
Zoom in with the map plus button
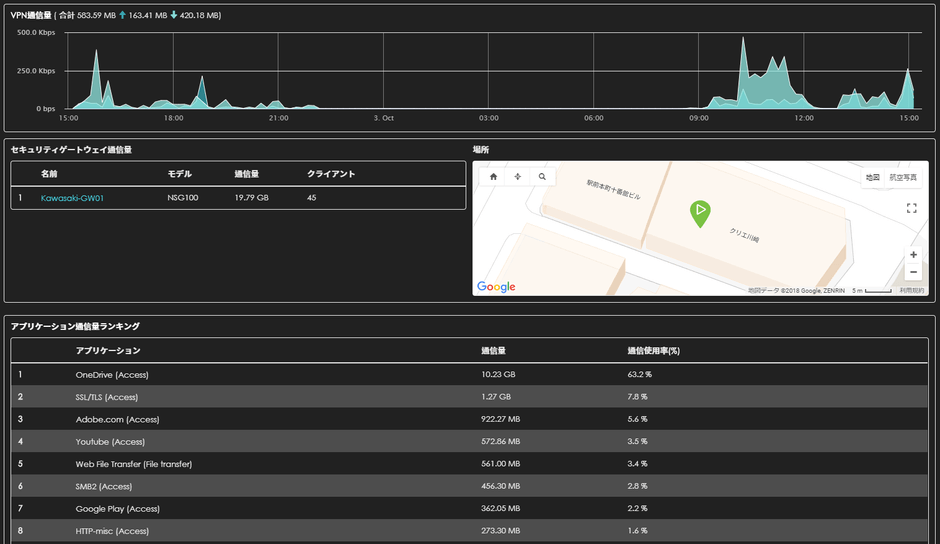[913, 255]
